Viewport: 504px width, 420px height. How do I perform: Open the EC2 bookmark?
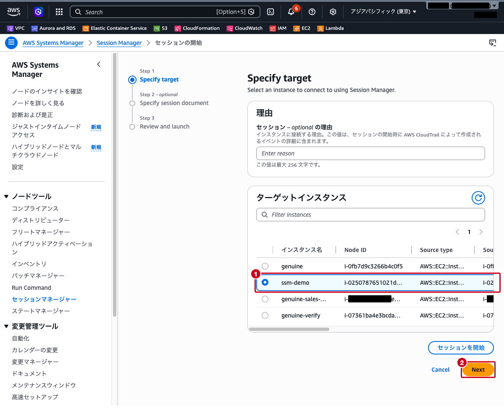click(x=302, y=28)
